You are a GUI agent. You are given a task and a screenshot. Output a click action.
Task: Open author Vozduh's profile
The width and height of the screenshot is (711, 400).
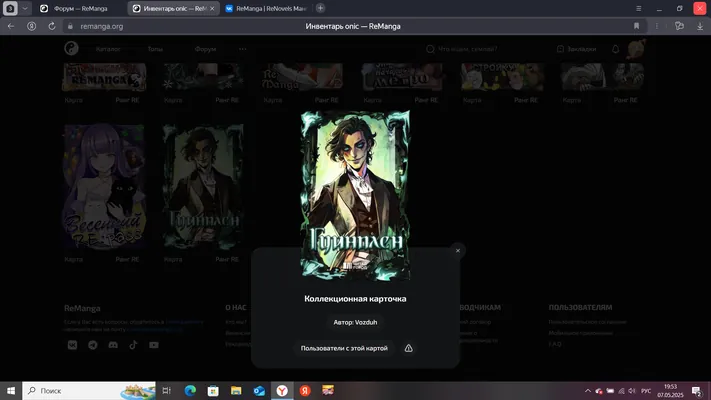pos(355,322)
